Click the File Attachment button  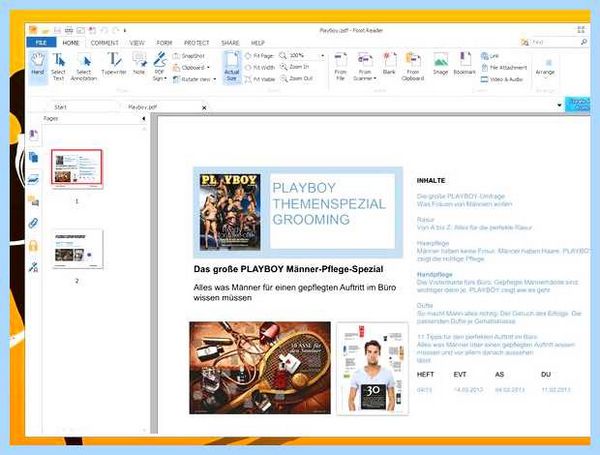pos(504,68)
